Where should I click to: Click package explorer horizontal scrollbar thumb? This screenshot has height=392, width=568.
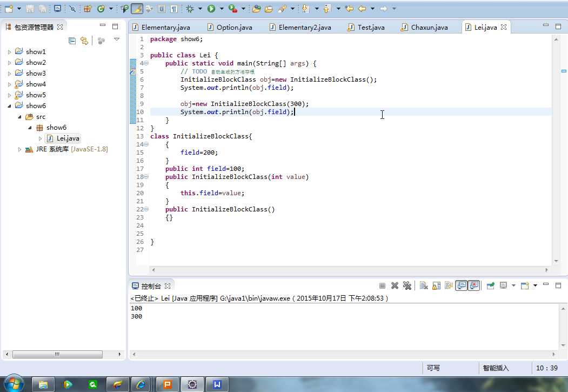point(57,354)
